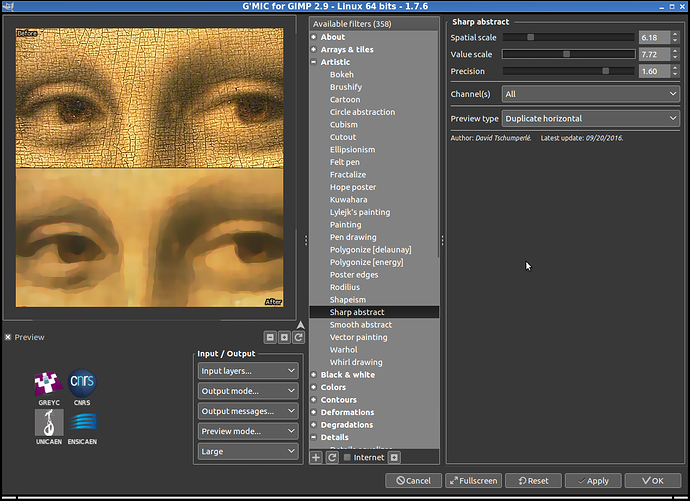Select the Cubism filter

[x=344, y=124]
